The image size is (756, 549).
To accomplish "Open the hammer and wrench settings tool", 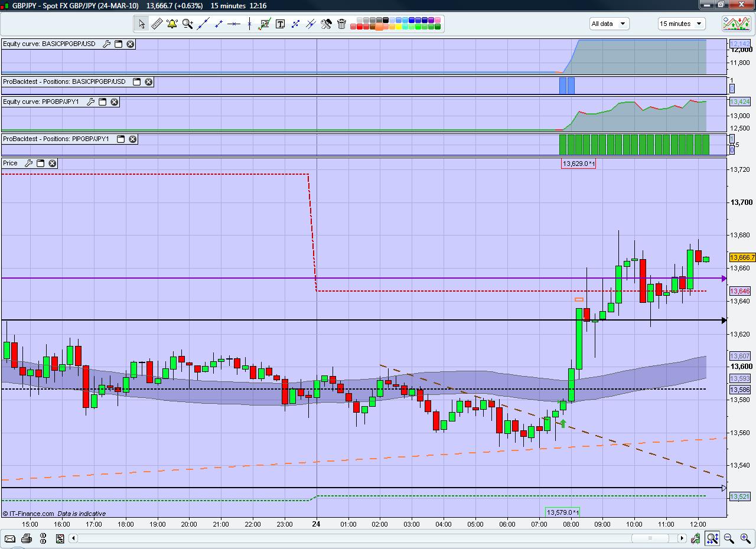I will tap(326, 24).
